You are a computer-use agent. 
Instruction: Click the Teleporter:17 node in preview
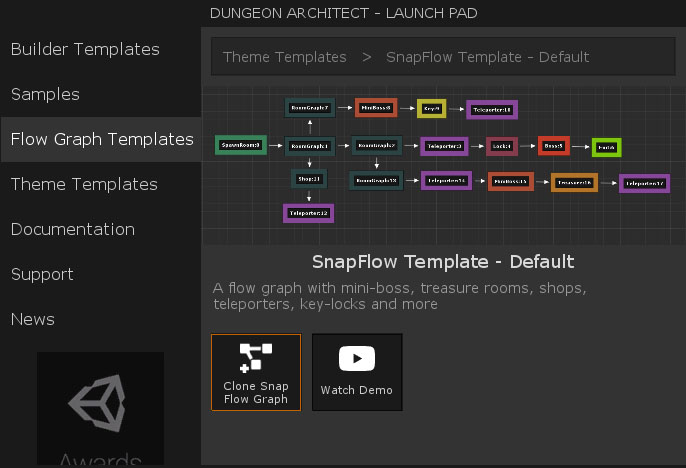(x=644, y=183)
